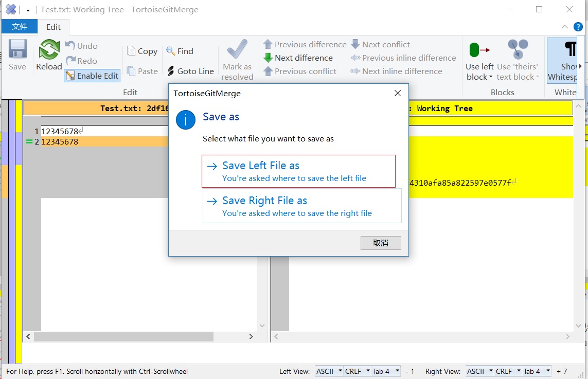Click right pane scroll up arrow

pyautogui.click(x=578, y=106)
